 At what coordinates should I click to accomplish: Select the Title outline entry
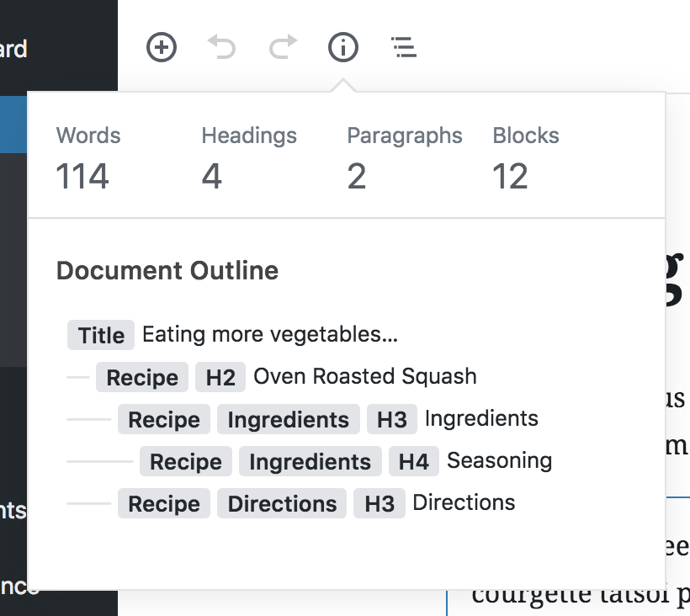pyautogui.click(x=232, y=335)
